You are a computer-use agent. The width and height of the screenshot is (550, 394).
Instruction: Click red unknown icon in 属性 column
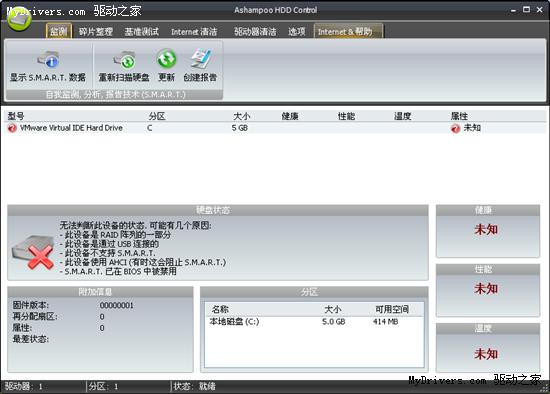pos(456,128)
